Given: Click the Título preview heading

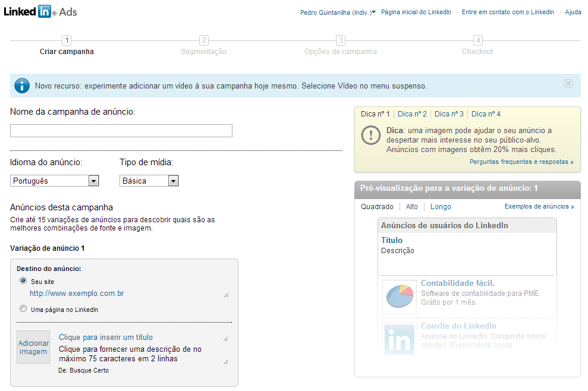Looking at the screenshot, I should [x=391, y=240].
